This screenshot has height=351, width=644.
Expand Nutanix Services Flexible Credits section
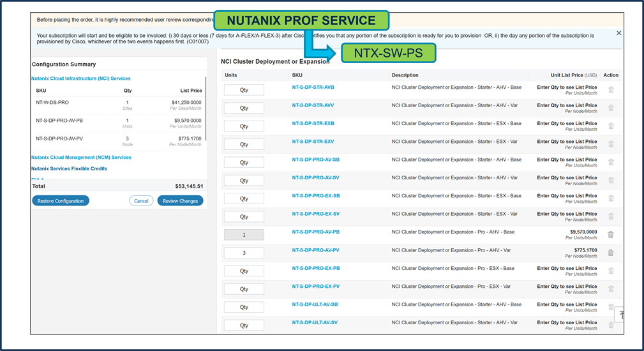69,168
